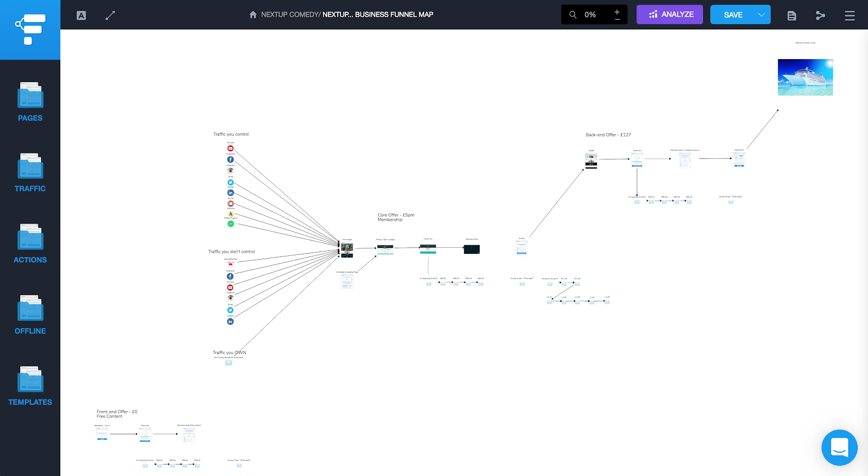Select LinkedIn icon under Traffic you control
Image resolution: width=868 pixels, height=476 pixels.
pos(231,193)
